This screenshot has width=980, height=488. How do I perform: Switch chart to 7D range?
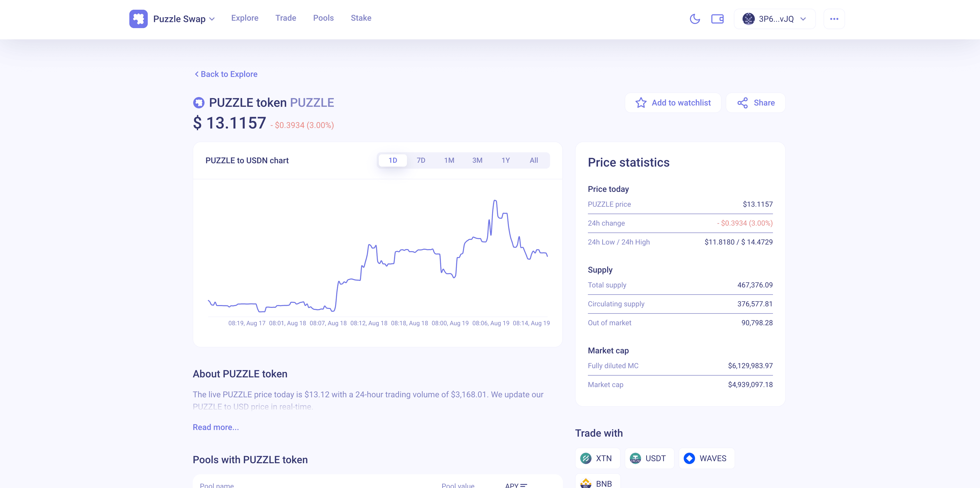point(421,160)
